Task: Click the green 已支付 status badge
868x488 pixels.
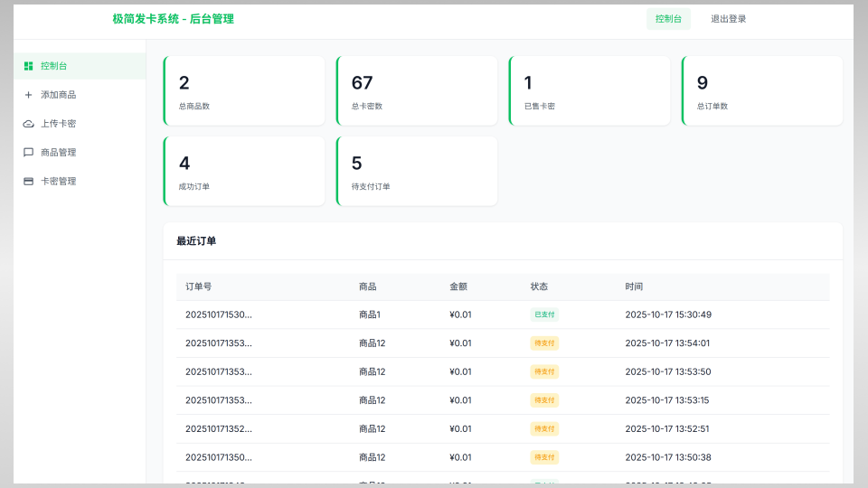Action: 544,314
